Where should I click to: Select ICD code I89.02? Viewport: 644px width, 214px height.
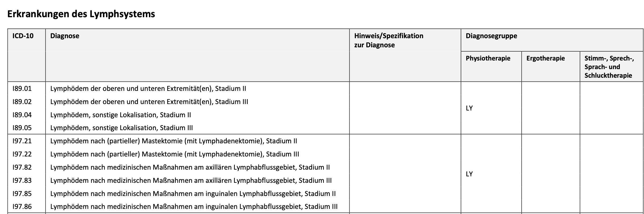pos(22,102)
